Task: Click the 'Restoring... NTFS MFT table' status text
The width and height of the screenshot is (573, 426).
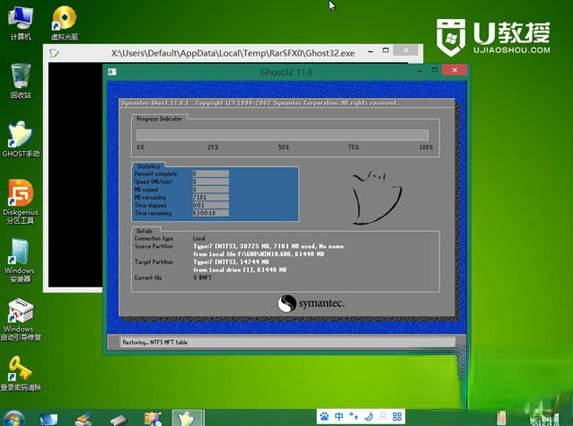Action: tap(155, 342)
